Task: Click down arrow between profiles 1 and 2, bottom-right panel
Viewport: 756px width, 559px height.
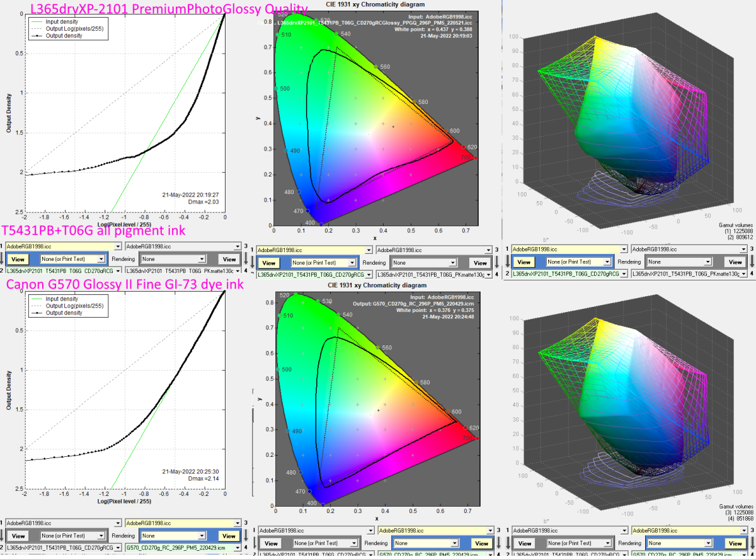Action: click(x=508, y=543)
